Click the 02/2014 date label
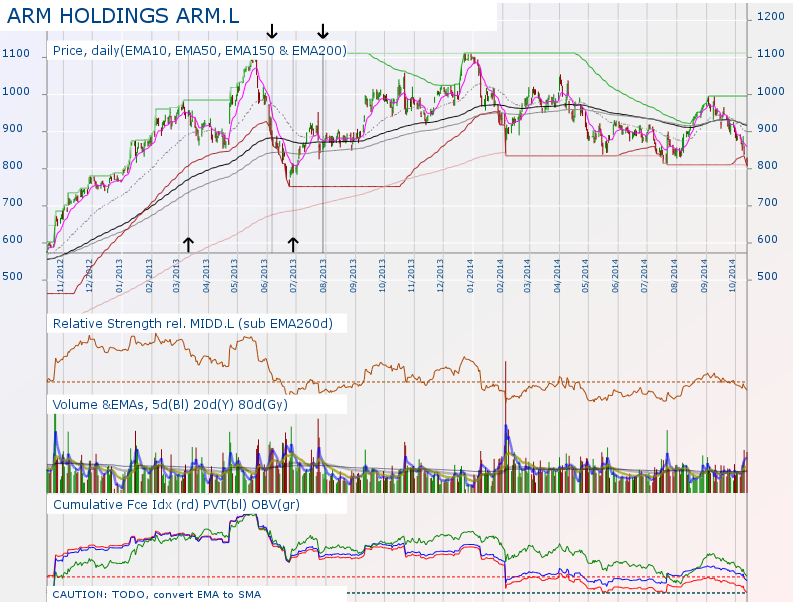The image size is (793, 602). click(500, 276)
